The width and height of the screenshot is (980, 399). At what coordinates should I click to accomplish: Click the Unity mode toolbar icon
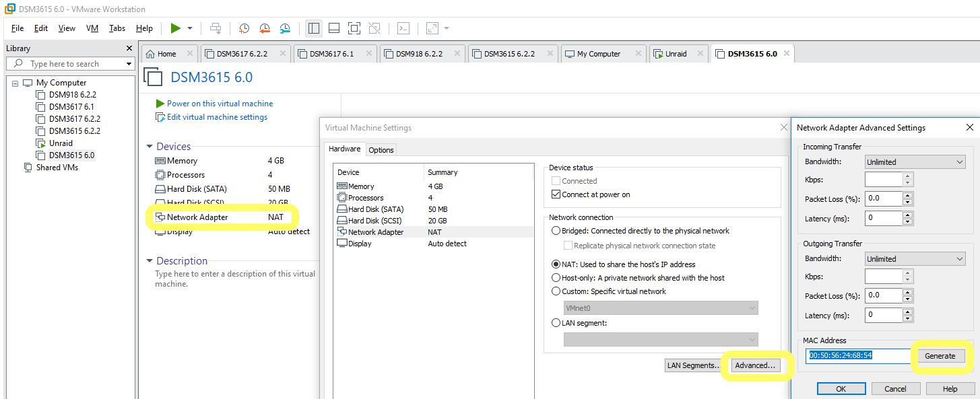coord(374,28)
